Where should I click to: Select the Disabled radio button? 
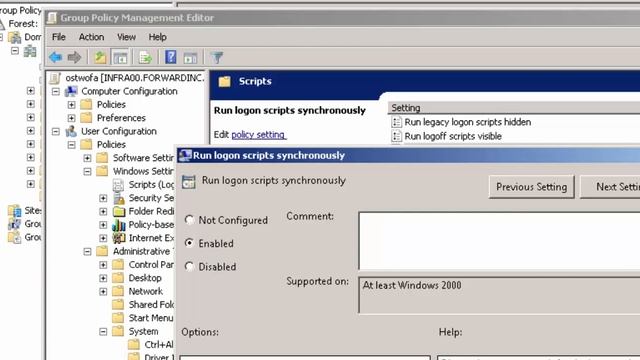[189, 267]
